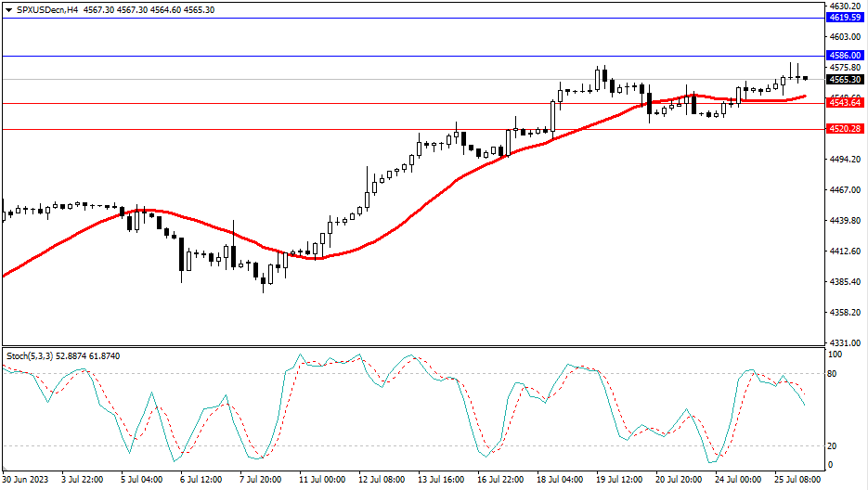Click the blue 4619.59 price label
This screenshot has height=490, width=868.
[845, 18]
